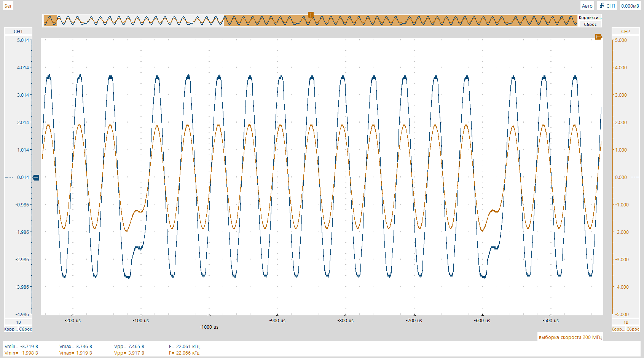This screenshot has width=644, height=358.
Task: Click CH2 orange dashed zero-level indicator
Action: pos(635,177)
